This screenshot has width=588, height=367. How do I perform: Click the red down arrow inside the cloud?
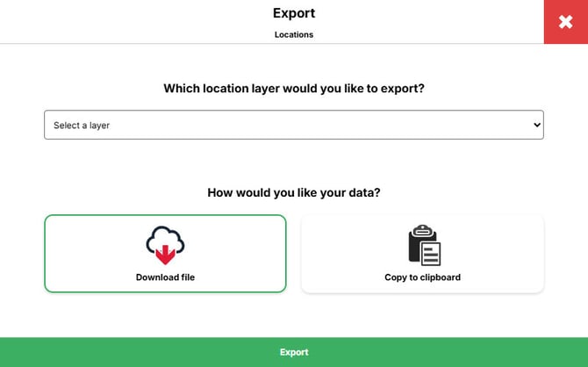[165, 255]
